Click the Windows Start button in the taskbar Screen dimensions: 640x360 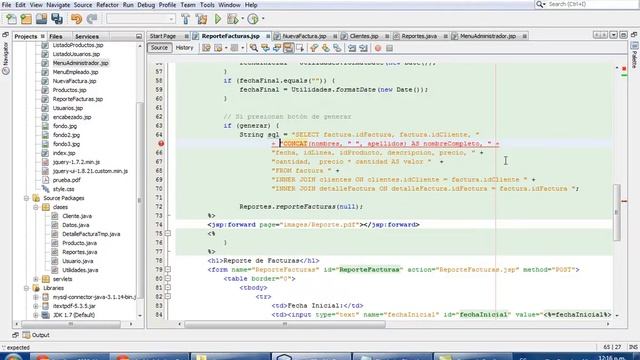tap(13, 357)
